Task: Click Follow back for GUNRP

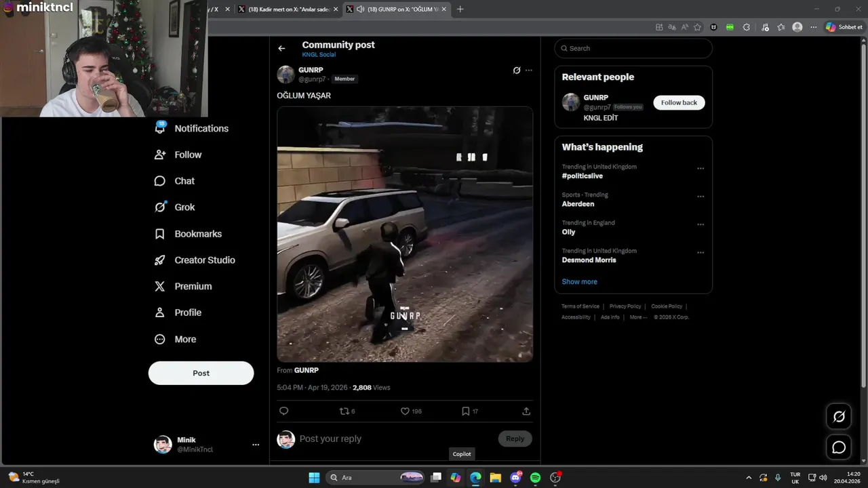Action: click(679, 102)
